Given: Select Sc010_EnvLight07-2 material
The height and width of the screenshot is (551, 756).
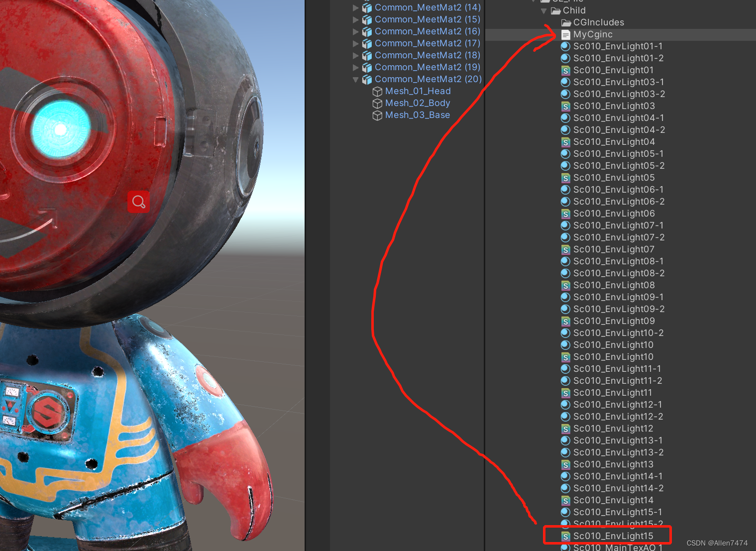Looking at the screenshot, I should click(619, 237).
